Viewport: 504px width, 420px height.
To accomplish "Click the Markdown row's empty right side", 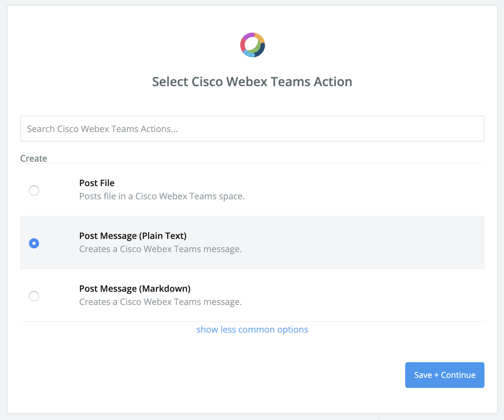I will (x=362, y=295).
